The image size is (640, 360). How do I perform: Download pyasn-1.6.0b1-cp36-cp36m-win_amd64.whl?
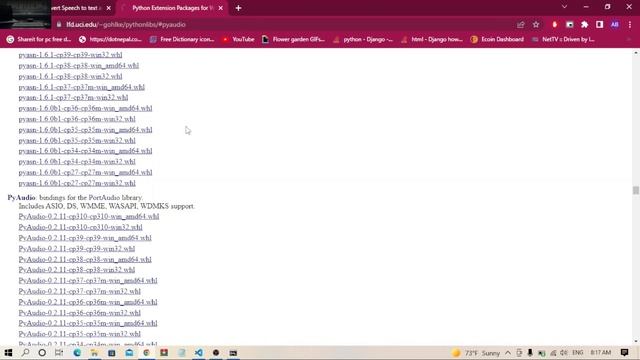(x=85, y=108)
